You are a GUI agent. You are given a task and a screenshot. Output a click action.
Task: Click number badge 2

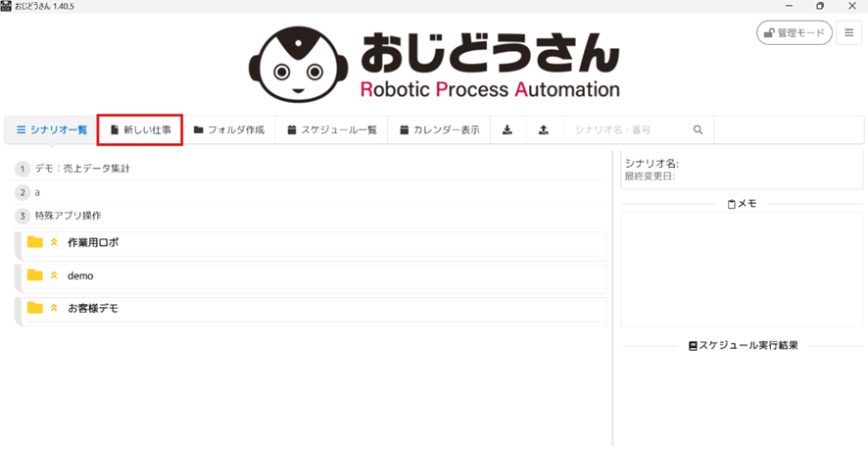(x=23, y=192)
